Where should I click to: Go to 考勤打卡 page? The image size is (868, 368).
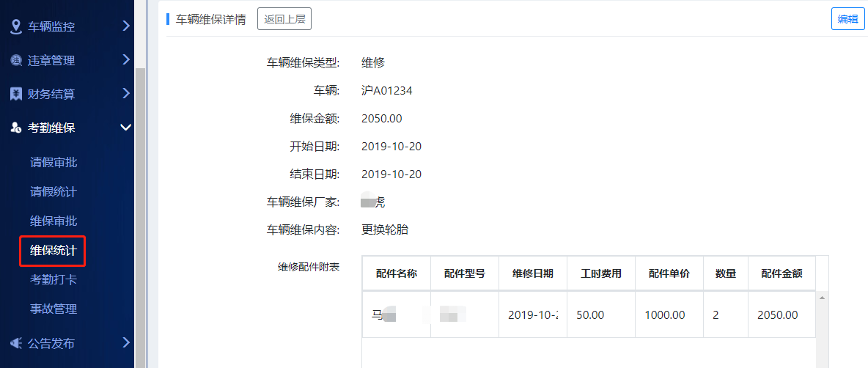point(54,279)
